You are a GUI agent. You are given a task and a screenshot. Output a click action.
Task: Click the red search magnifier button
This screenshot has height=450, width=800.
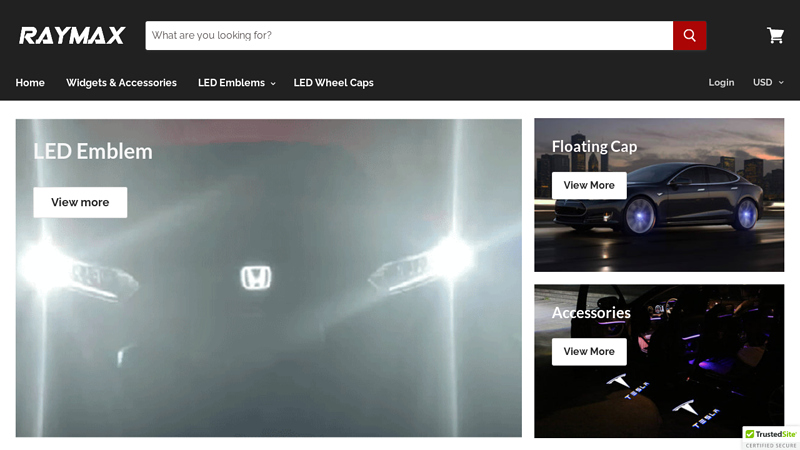coord(689,36)
